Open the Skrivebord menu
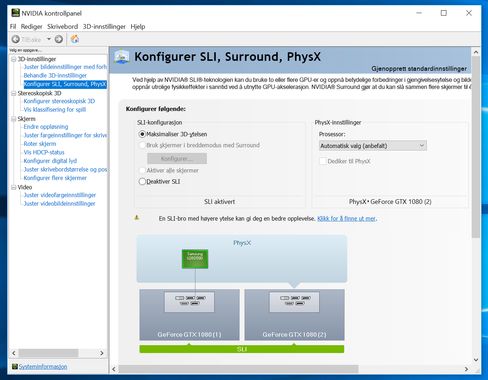The width and height of the screenshot is (488, 380). (62, 27)
